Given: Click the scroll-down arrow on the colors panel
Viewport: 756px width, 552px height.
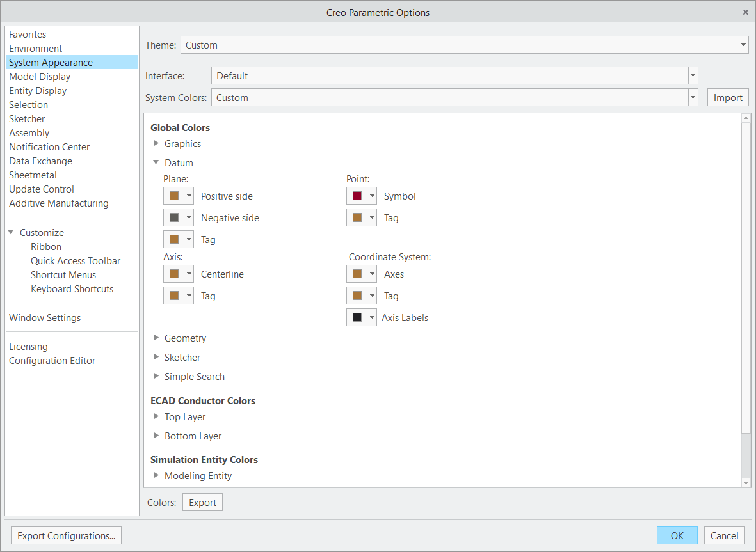Looking at the screenshot, I should click(x=745, y=482).
